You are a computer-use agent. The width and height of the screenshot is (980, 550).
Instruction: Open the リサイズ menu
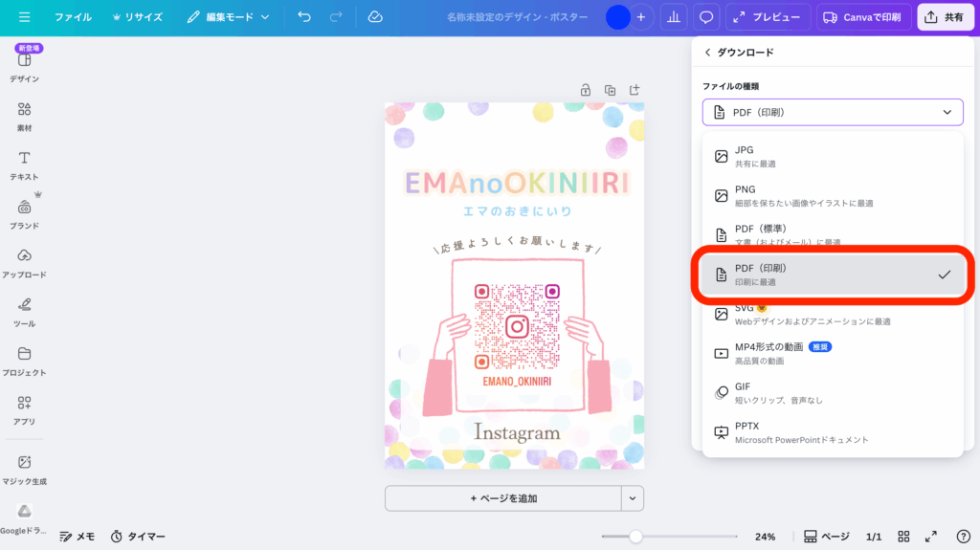tap(138, 17)
